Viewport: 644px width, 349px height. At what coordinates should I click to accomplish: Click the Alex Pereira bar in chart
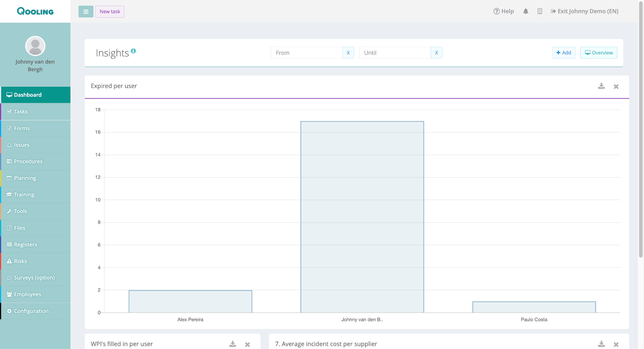pyautogui.click(x=190, y=301)
